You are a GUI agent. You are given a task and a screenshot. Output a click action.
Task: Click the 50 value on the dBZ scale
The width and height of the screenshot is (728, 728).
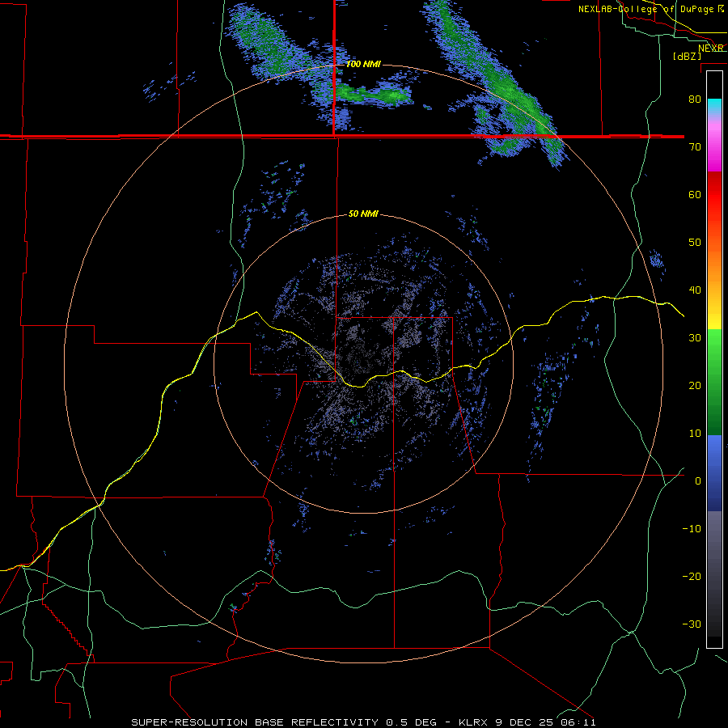click(x=695, y=243)
